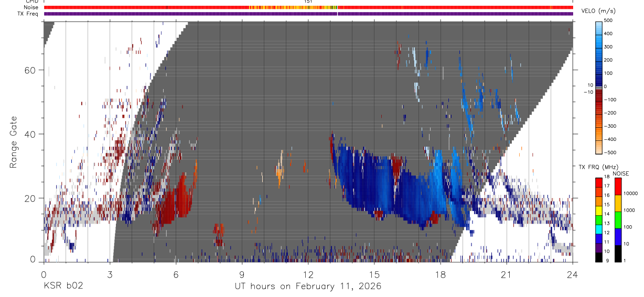
Task: Click the CPID value '151' at the top
Action: [x=308, y=2]
